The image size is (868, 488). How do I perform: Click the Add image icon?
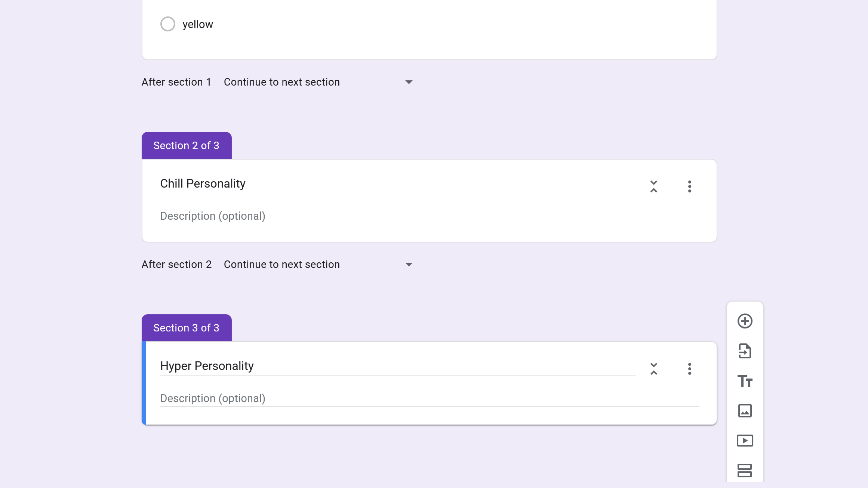click(745, 411)
